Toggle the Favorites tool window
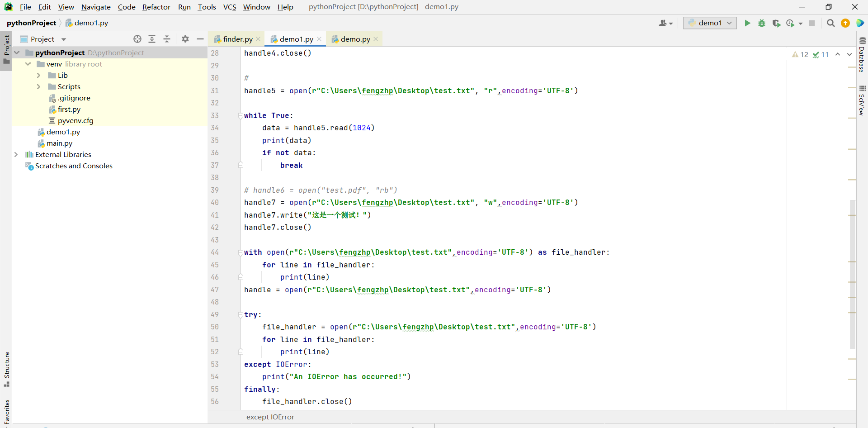The width and height of the screenshot is (868, 428). pos(7,411)
